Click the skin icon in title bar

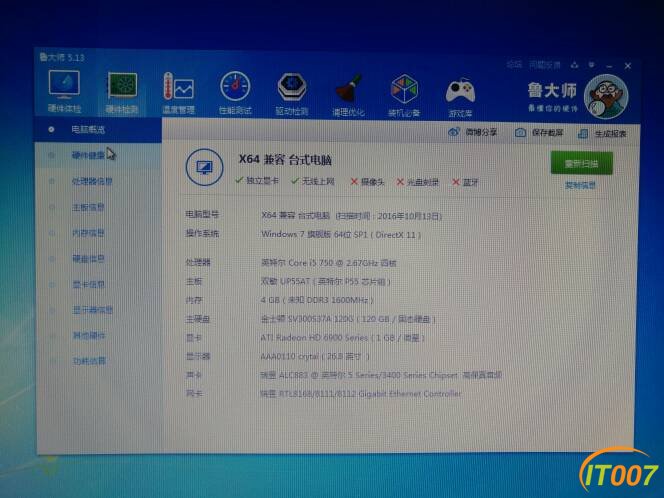[x=574, y=65]
